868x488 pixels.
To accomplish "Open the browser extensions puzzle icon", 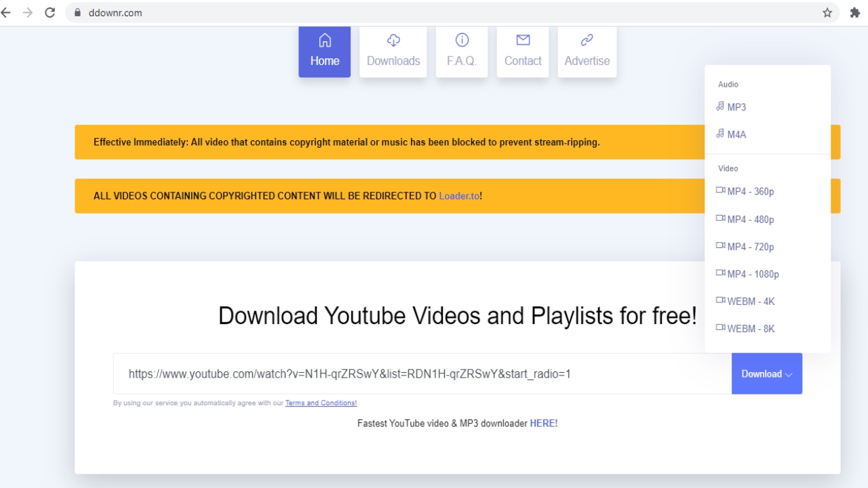I will point(854,12).
